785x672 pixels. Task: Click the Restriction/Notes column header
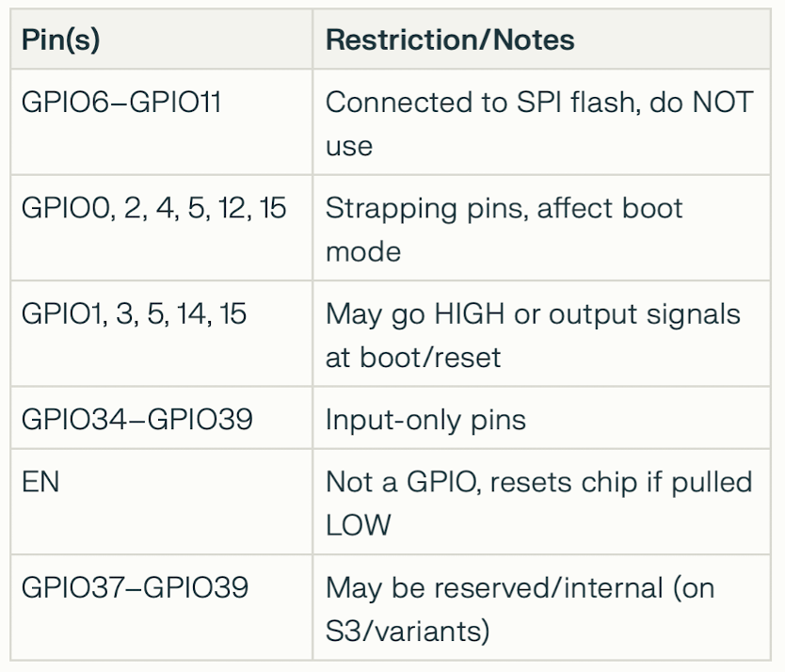pyautogui.click(x=450, y=40)
